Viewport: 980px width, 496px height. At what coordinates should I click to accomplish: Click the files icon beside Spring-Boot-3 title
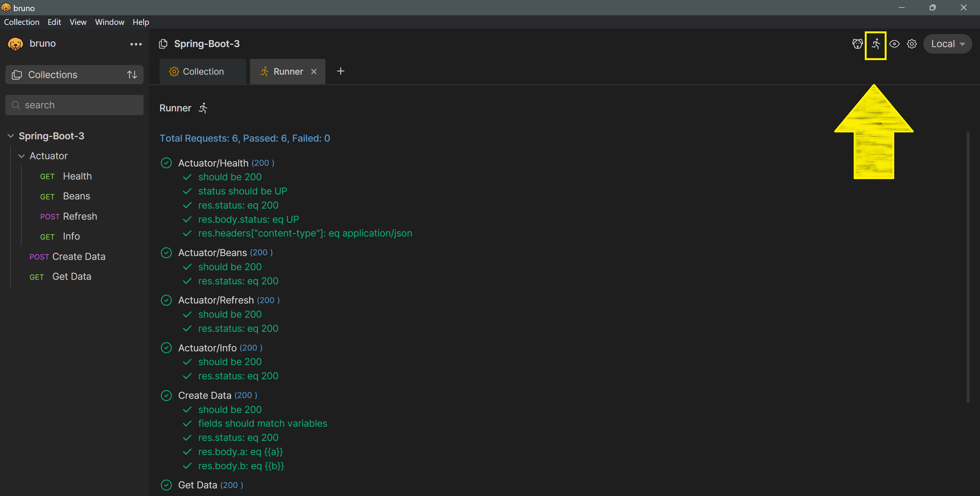(x=163, y=44)
